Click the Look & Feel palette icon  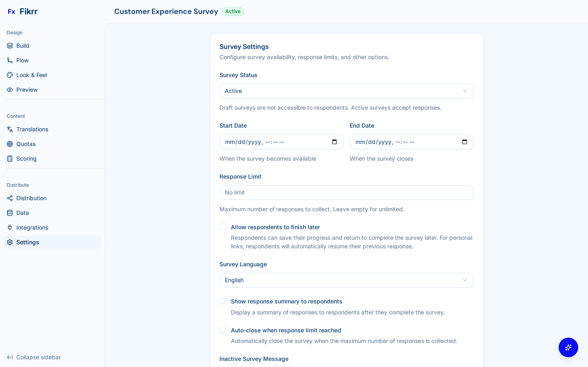(10, 75)
